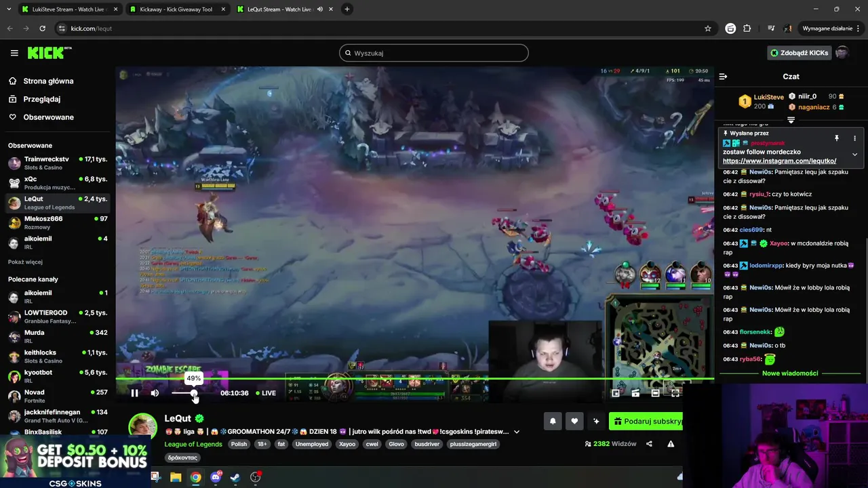868x488 pixels.
Task: Expand the stream title chevron
Action: tap(517, 432)
